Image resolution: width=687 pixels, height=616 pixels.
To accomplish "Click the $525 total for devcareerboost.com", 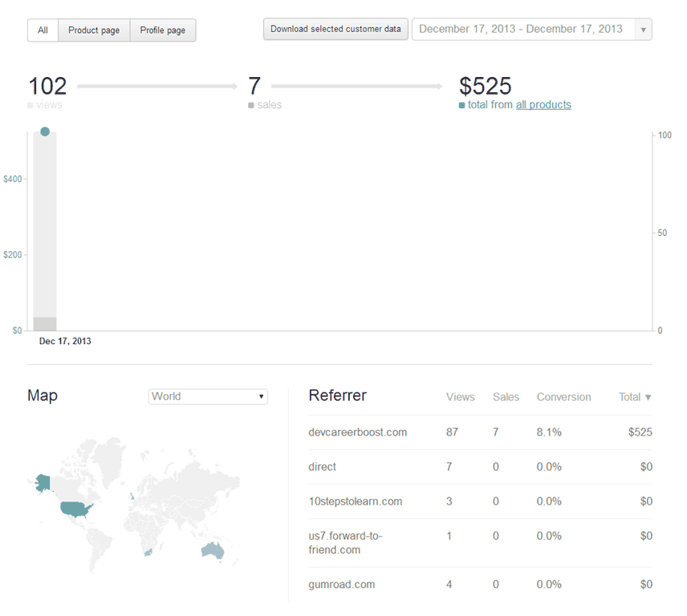I will [640, 432].
